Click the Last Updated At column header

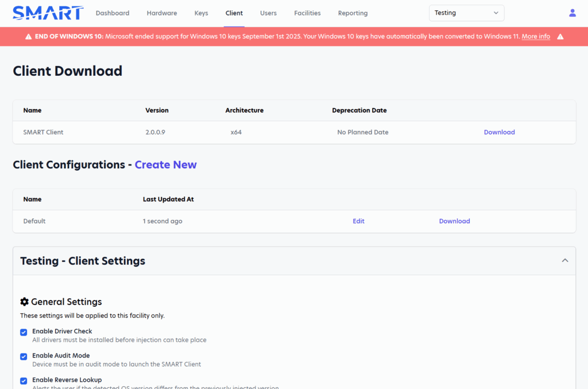pyautogui.click(x=168, y=199)
